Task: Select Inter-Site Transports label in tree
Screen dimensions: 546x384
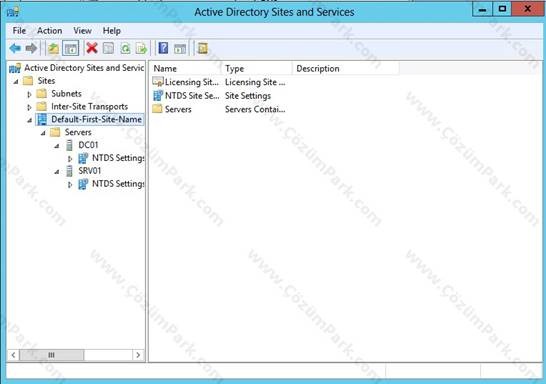Action: (89, 106)
